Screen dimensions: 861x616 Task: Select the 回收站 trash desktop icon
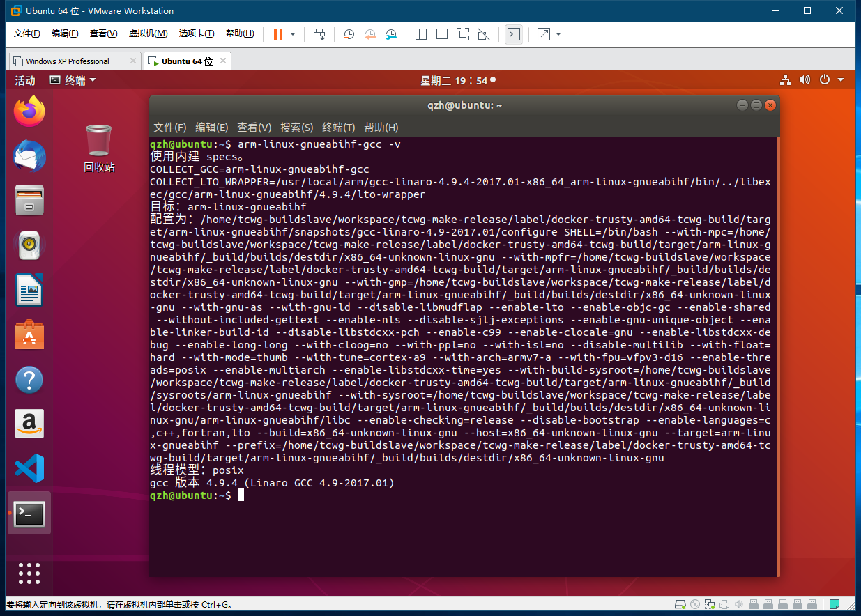coord(98,148)
